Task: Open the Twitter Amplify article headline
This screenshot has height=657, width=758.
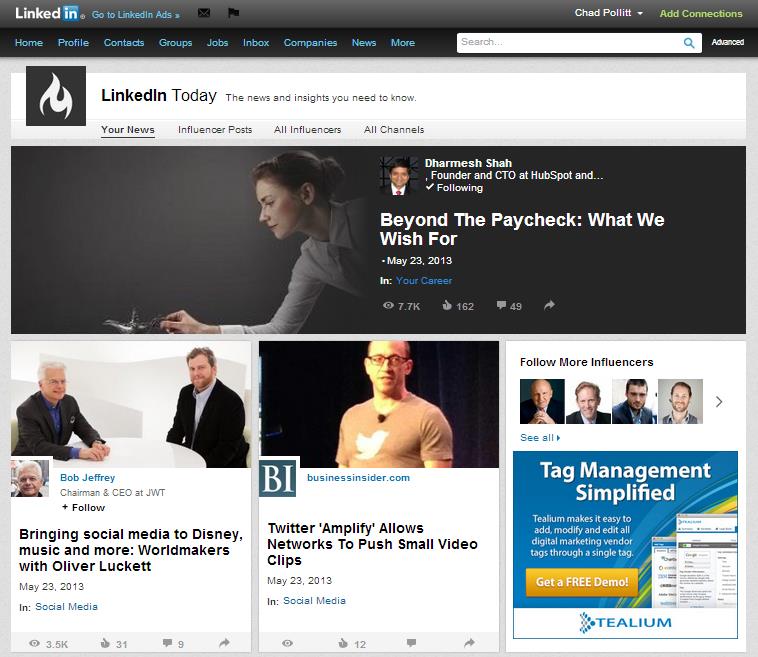Action: click(x=372, y=544)
